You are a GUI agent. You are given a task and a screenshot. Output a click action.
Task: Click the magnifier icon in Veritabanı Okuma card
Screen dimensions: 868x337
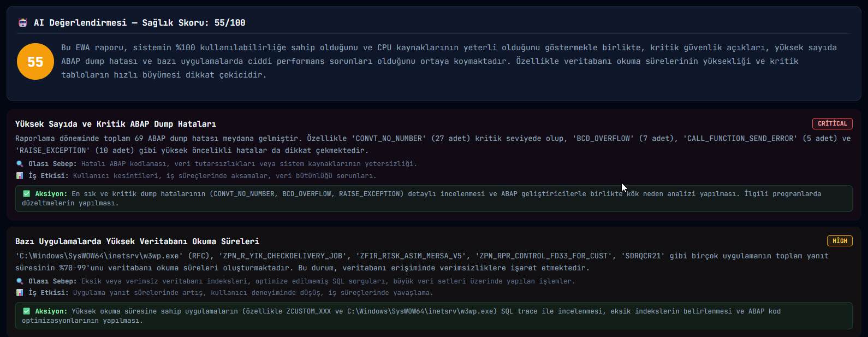pyautogui.click(x=20, y=281)
